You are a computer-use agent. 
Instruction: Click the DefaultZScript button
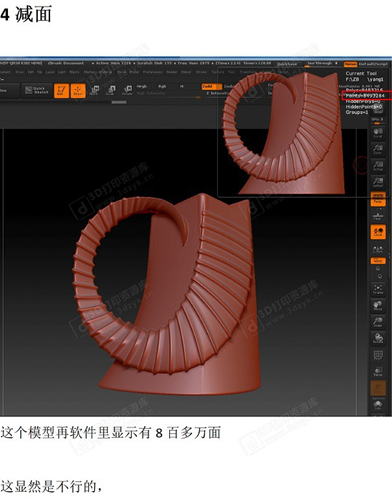point(373,64)
